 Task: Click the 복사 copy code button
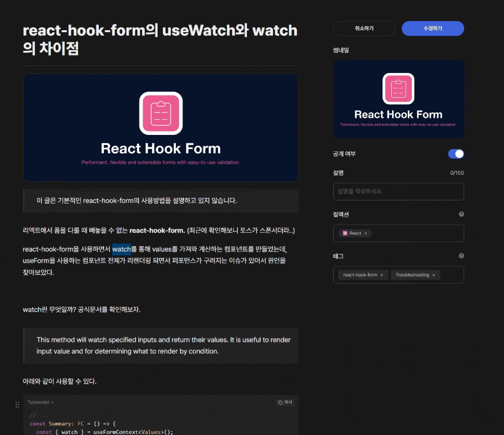(285, 402)
